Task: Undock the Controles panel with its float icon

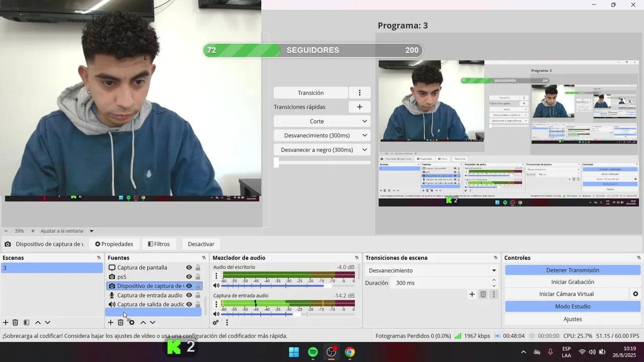Action: pyautogui.click(x=639, y=258)
